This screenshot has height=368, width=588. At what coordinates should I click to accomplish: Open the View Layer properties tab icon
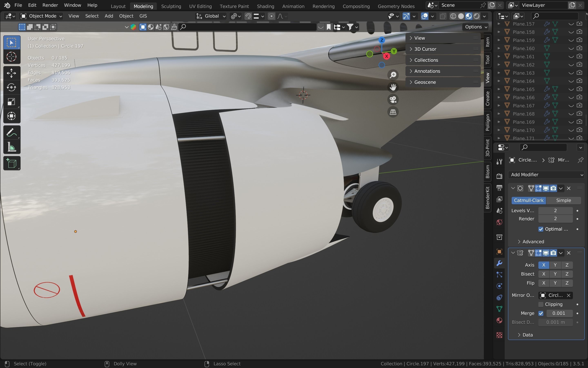pyautogui.click(x=499, y=199)
